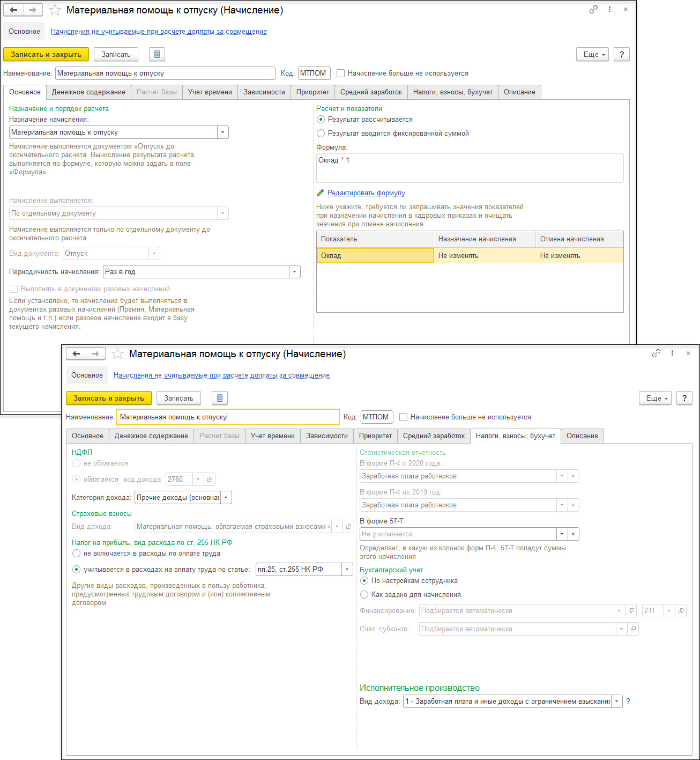Open the Счет, субконто entry icon
Screen dimensions: 700x760
coord(633,629)
